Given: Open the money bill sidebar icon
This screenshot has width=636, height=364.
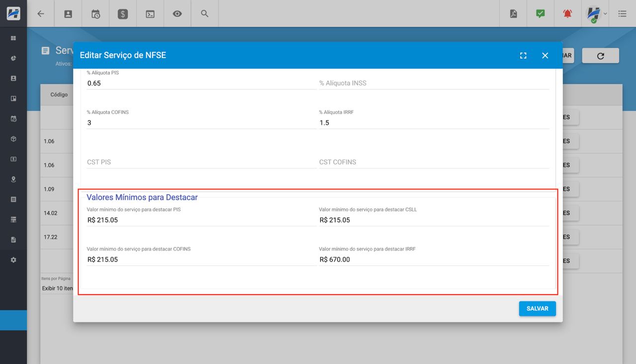Looking at the screenshot, I should point(13,159).
